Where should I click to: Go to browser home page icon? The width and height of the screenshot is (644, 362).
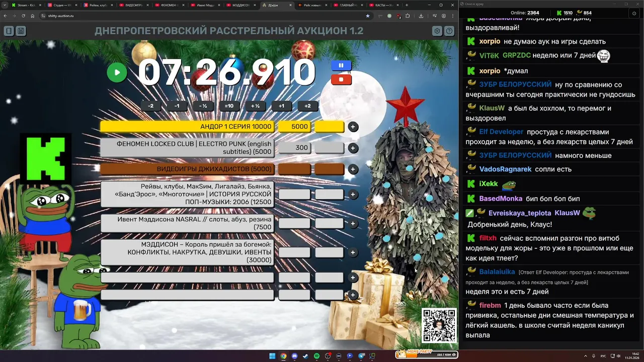tap(33, 16)
